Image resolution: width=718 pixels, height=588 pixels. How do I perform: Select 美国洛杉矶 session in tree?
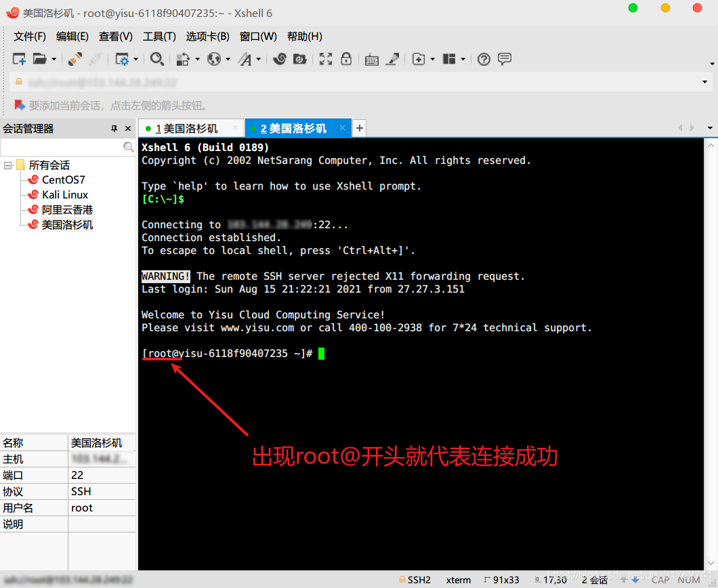coord(67,225)
